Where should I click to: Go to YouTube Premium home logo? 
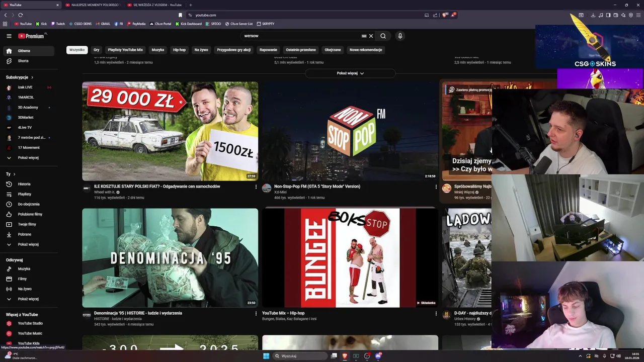pos(31,36)
